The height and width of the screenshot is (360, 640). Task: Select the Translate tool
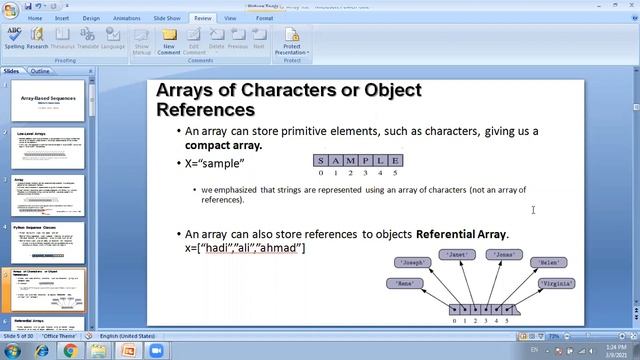click(x=88, y=38)
